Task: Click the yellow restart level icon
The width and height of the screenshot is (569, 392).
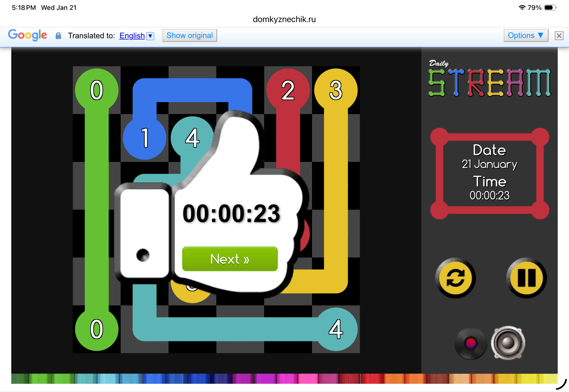Action: pyautogui.click(x=455, y=278)
